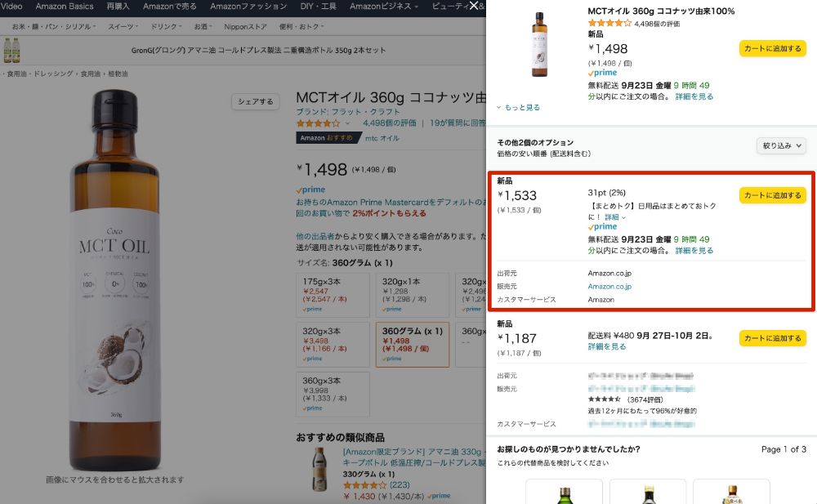Open 他の出品者 other sellers link

[x=315, y=236]
